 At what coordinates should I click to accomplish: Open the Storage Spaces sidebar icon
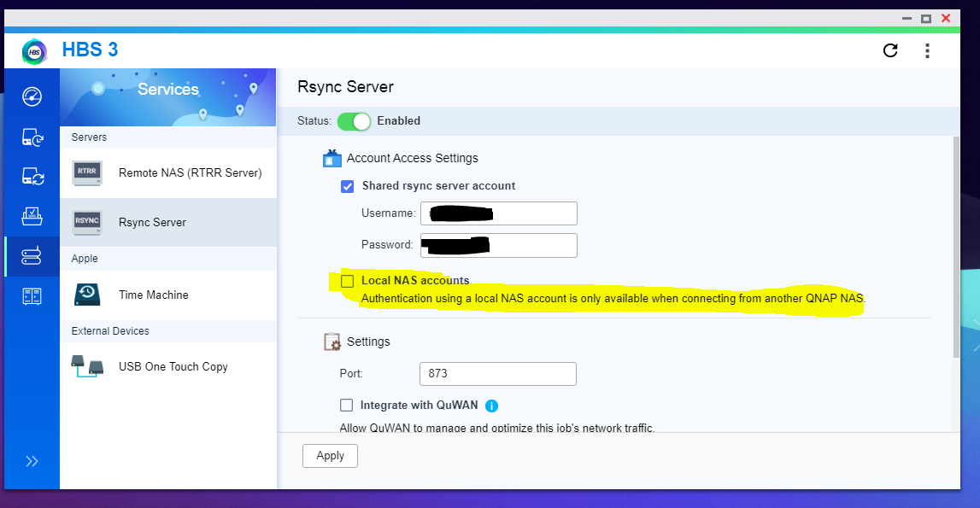(x=32, y=296)
